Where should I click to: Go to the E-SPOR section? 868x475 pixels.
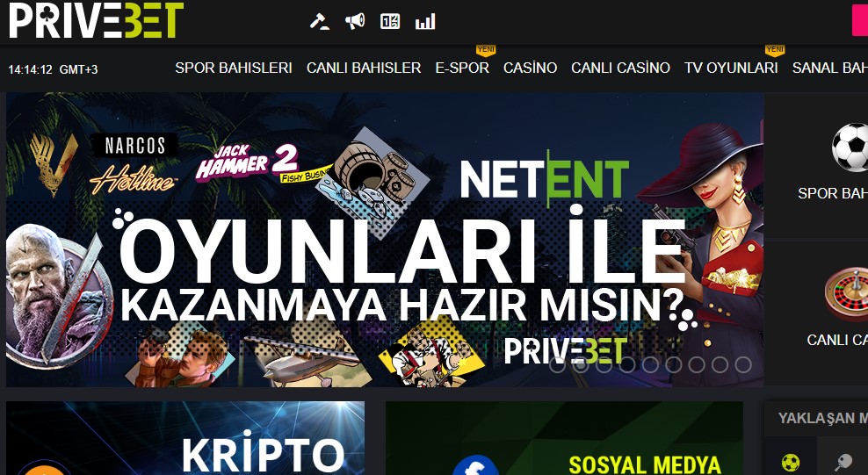click(462, 68)
